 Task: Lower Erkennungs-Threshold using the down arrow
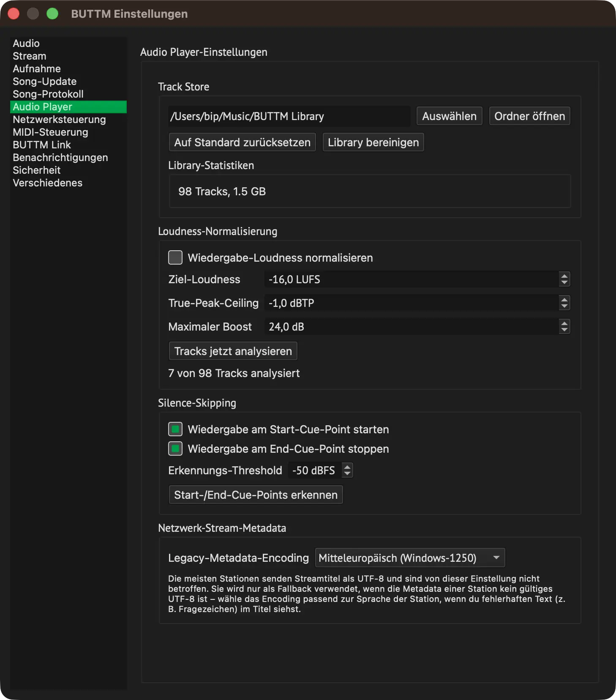click(x=347, y=474)
